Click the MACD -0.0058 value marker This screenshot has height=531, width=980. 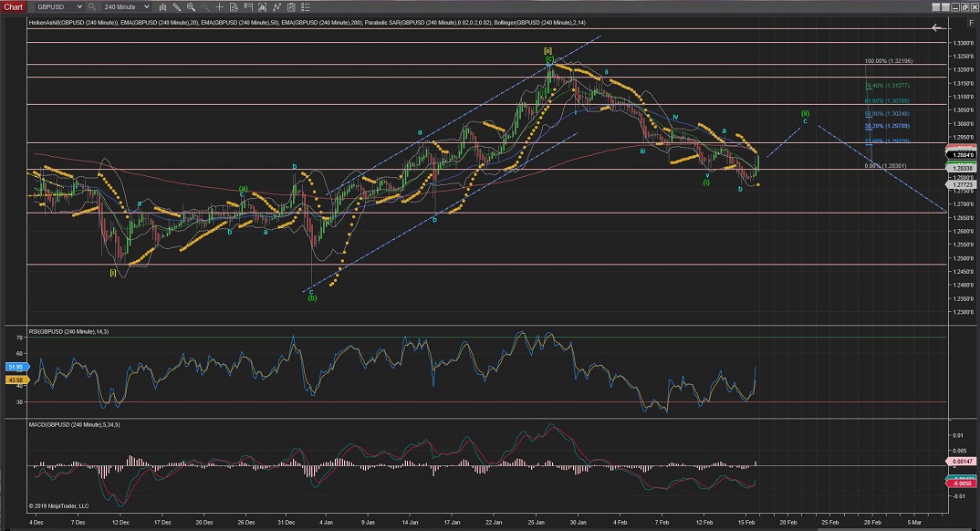[x=961, y=483]
